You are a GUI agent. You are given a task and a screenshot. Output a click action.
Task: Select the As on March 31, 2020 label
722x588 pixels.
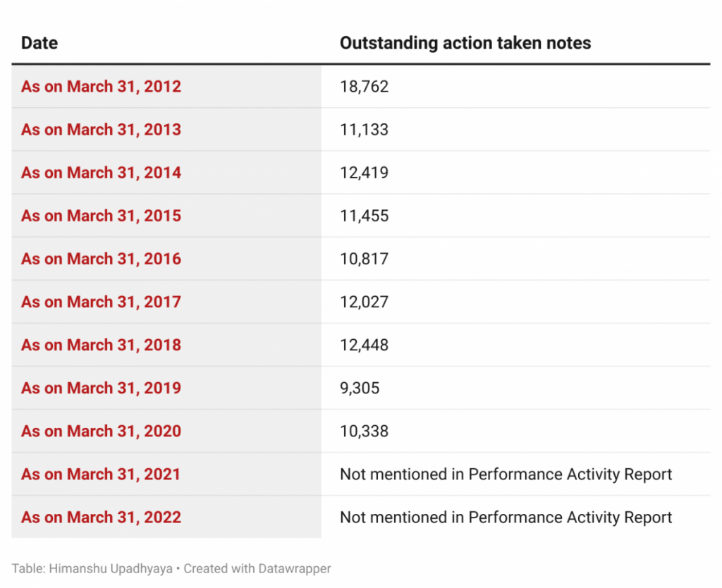[x=101, y=431]
